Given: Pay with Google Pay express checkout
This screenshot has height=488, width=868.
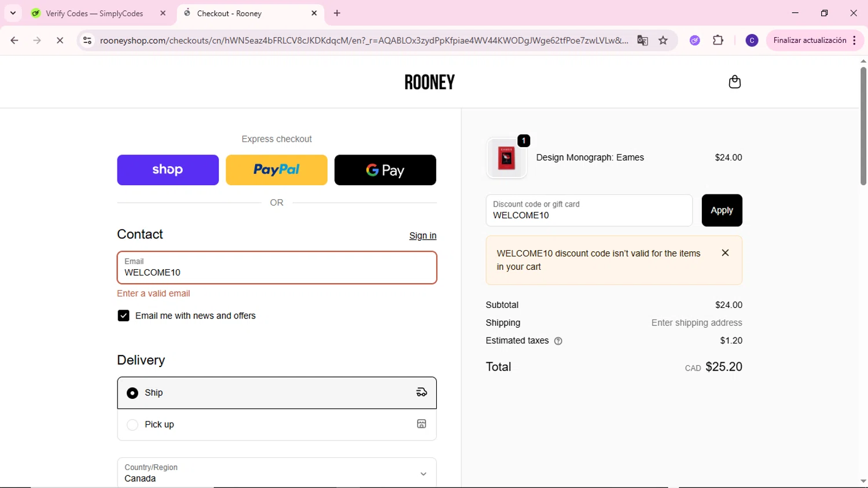Looking at the screenshot, I should pyautogui.click(x=385, y=170).
